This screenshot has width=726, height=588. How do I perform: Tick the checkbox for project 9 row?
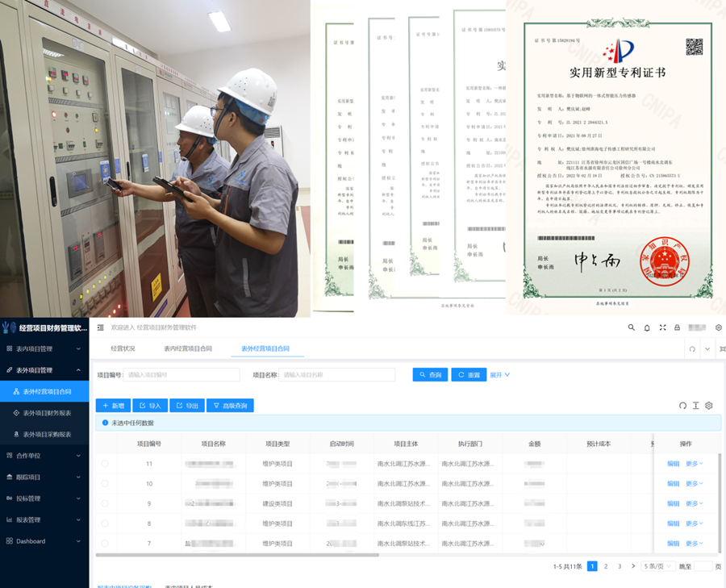pos(105,503)
